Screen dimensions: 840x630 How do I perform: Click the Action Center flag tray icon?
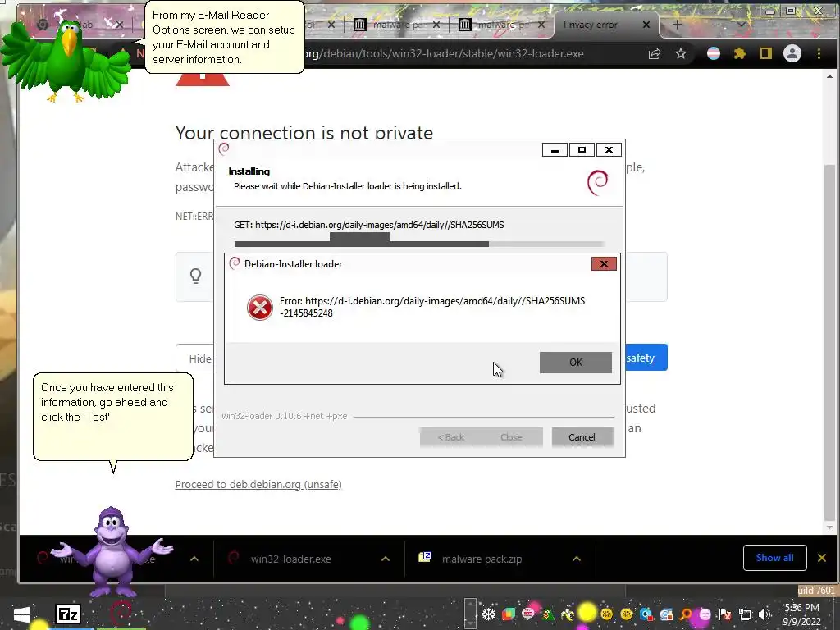point(725,614)
